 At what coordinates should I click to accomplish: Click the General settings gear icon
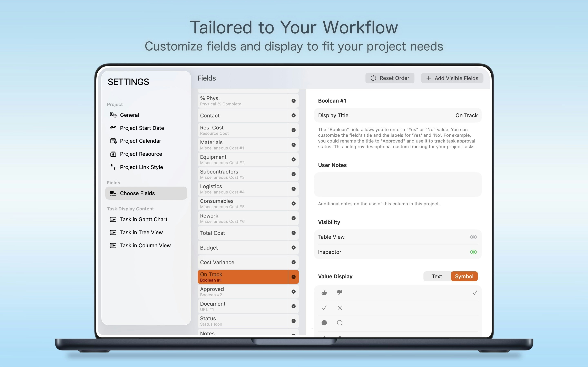[x=113, y=115]
